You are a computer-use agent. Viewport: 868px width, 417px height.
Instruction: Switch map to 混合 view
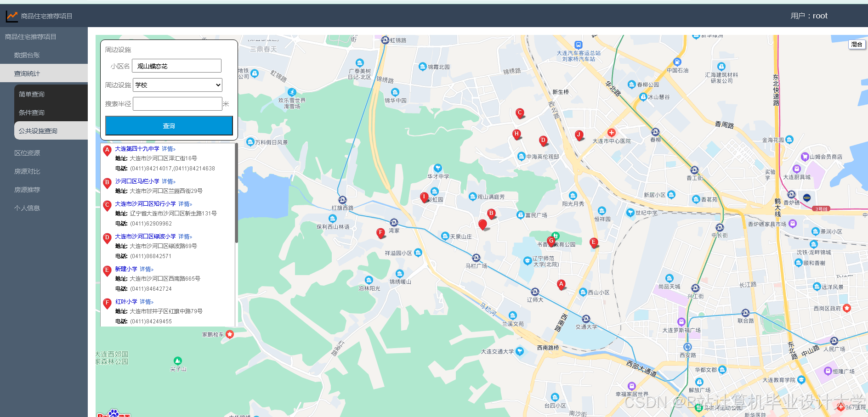(857, 45)
